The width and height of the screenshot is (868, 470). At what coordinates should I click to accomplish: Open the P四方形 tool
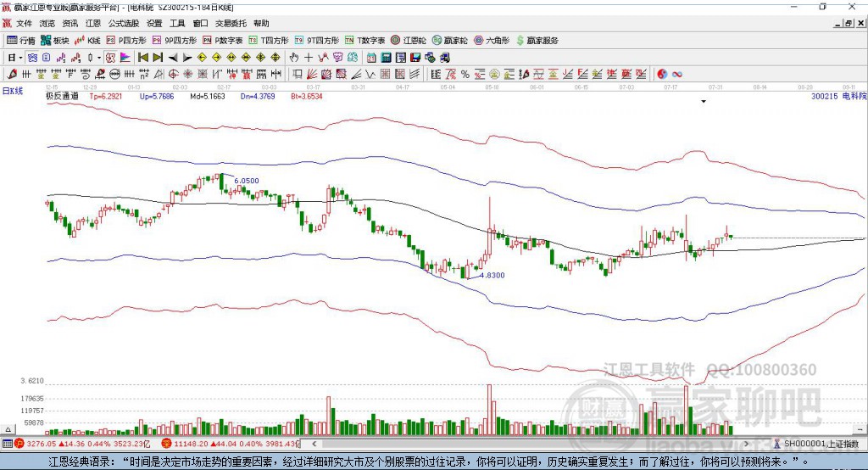coord(126,41)
